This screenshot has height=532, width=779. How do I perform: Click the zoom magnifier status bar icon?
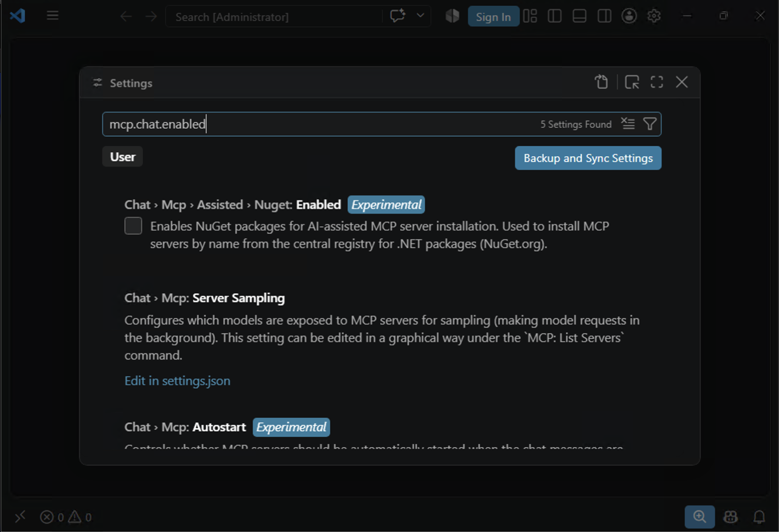[x=699, y=516]
